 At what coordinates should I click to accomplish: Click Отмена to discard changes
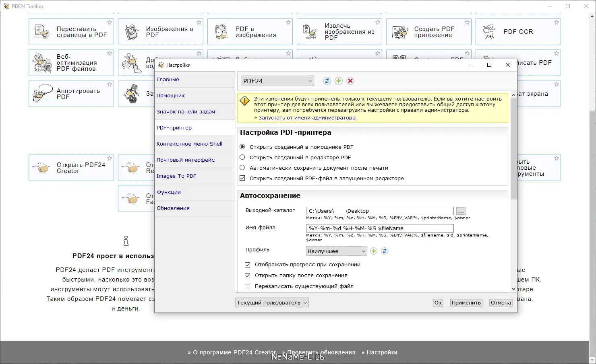click(501, 302)
